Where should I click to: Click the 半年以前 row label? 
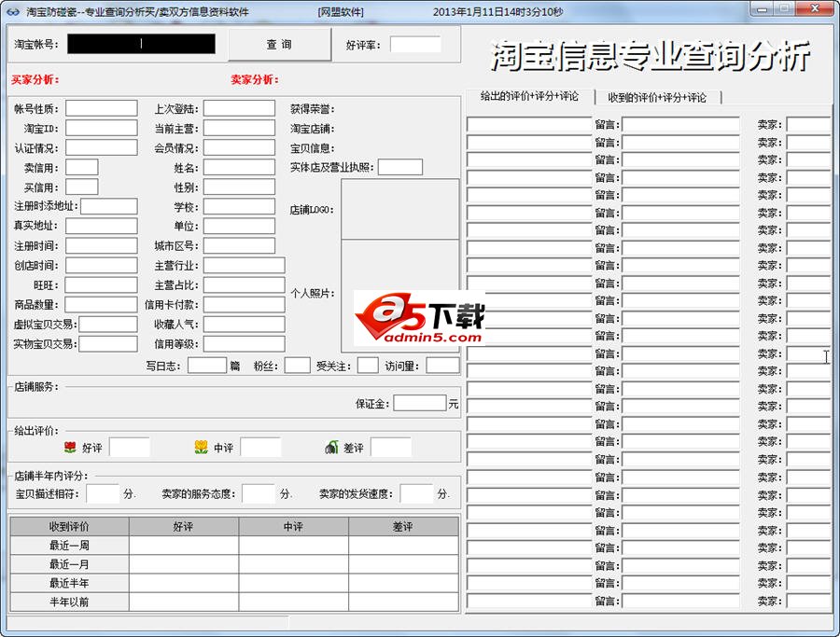(70, 602)
